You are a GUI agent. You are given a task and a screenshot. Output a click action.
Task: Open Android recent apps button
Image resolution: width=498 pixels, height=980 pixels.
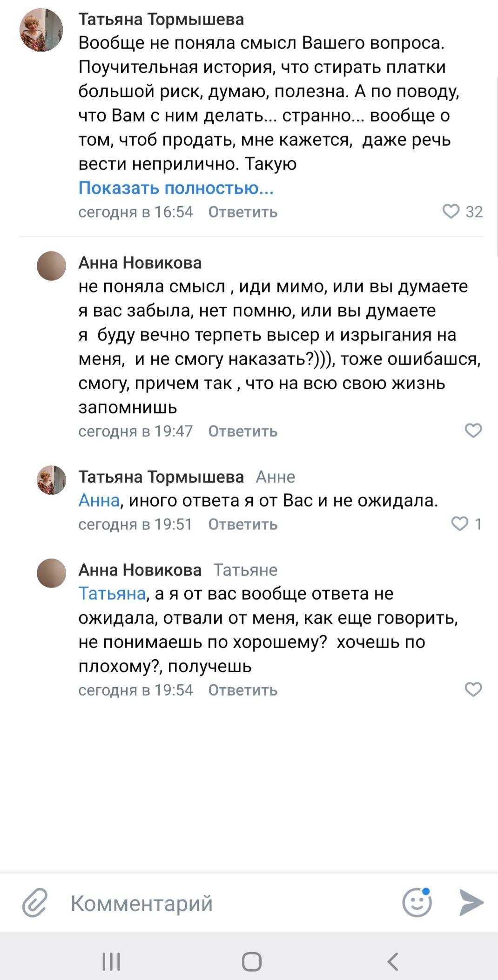point(111,961)
